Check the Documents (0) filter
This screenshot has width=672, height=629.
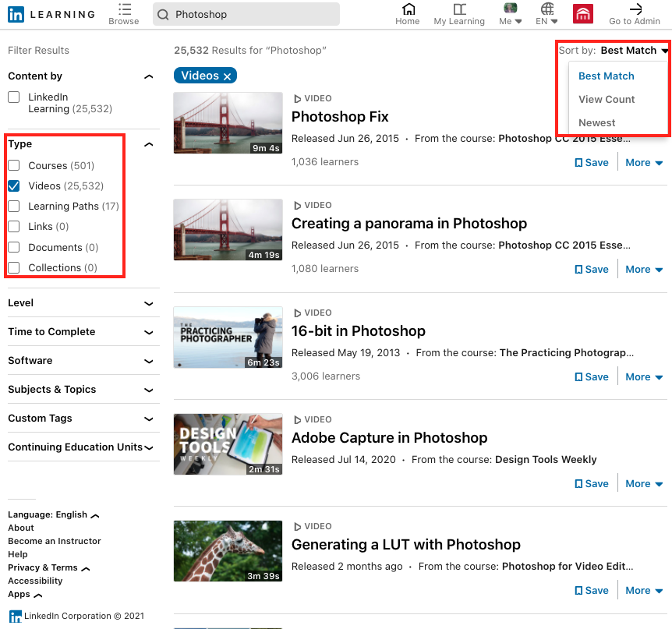pyautogui.click(x=14, y=247)
